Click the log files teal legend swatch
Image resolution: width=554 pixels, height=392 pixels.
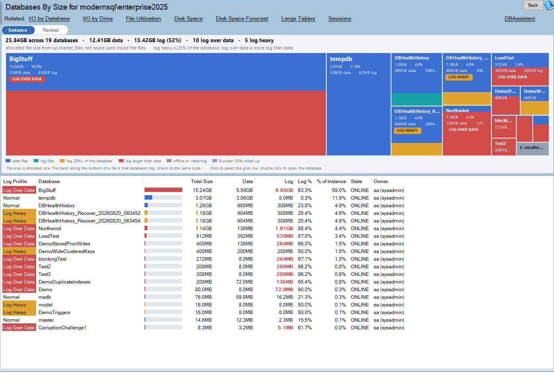point(36,161)
